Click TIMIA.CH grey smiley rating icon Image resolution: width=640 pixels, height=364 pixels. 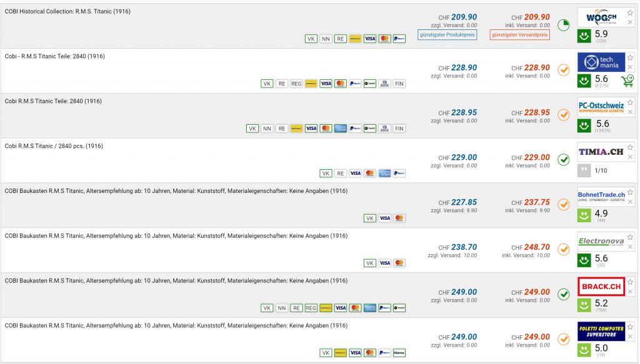[x=584, y=170]
